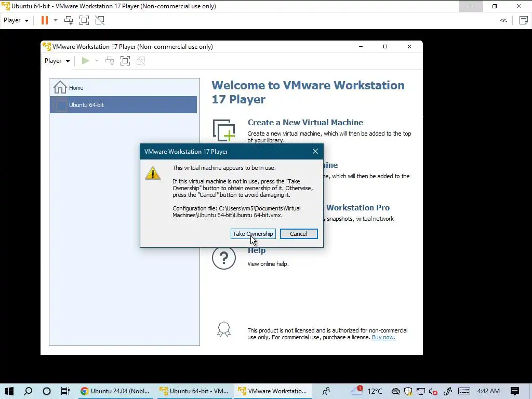Send Ctrl+Alt+Del icon in outer toolbar
The height and width of the screenshot is (399, 532).
(69, 20)
